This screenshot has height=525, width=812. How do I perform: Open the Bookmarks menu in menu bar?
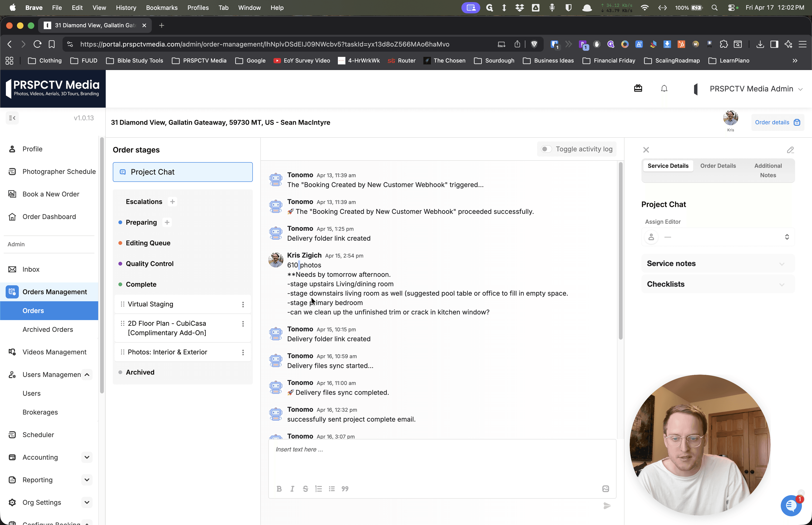click(x=161, y=8)
